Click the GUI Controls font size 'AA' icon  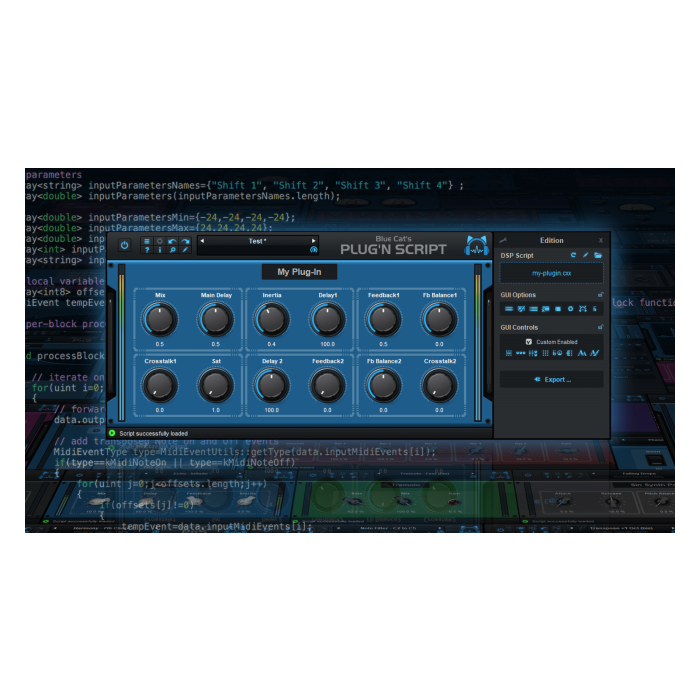pos(582,353)
